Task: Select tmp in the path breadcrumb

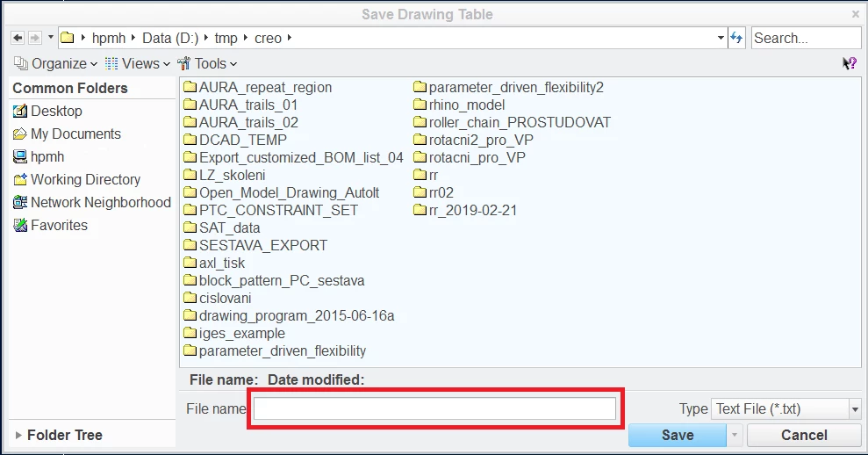Action: pos(226,38)
